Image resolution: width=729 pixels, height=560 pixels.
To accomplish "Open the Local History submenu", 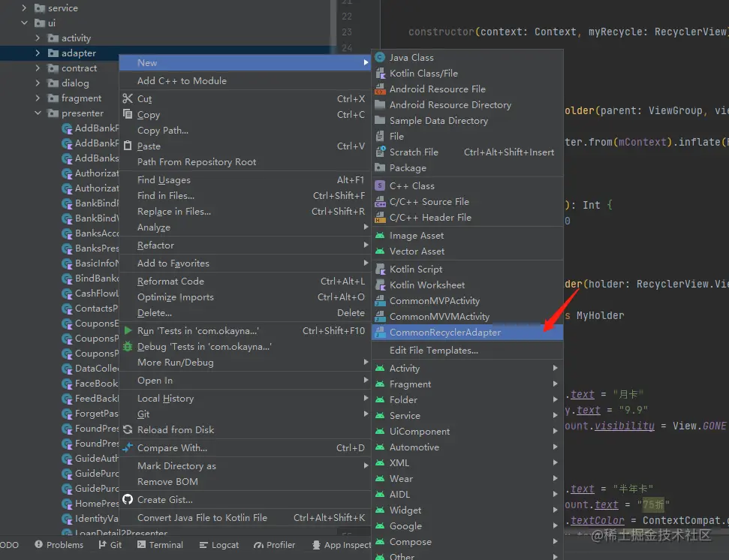I will pyautogui.click(x=245, y=399).
